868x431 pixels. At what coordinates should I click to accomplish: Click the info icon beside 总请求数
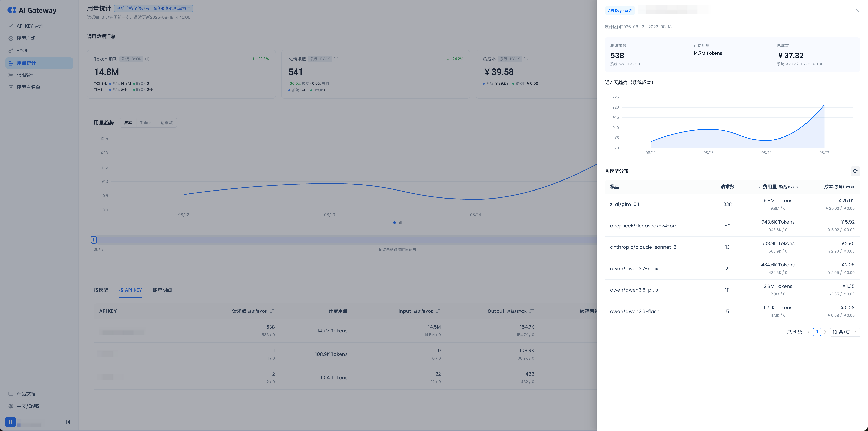336,59
